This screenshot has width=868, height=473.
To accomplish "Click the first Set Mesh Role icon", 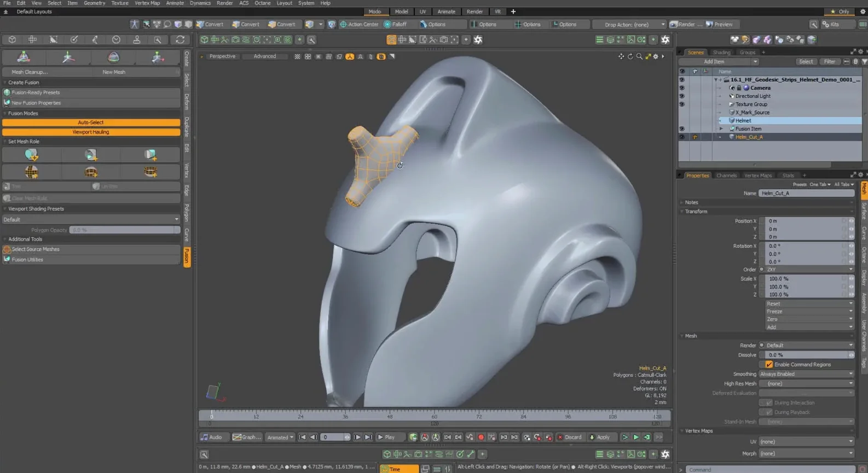I will coord(31,155).
